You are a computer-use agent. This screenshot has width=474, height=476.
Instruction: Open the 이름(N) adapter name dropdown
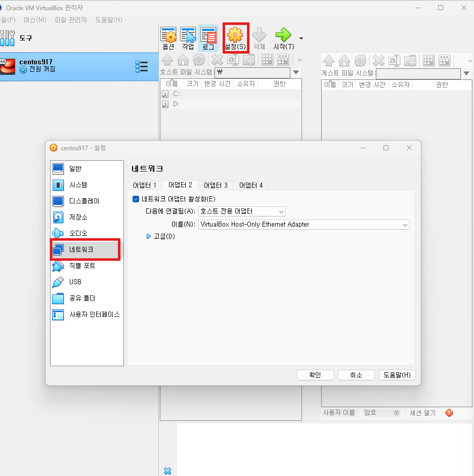(x=304, y=225)
